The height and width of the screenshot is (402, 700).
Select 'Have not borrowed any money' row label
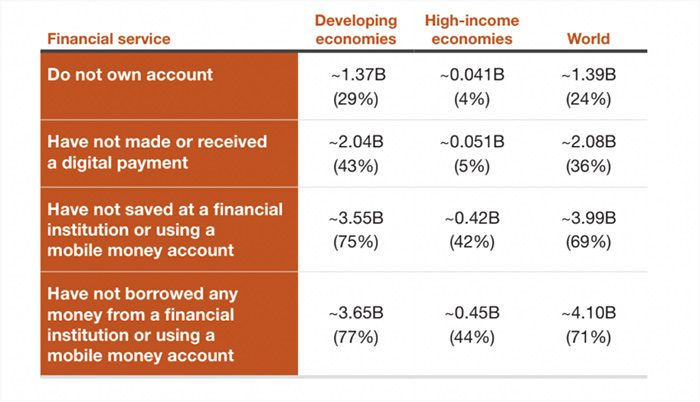pos(142,324)
